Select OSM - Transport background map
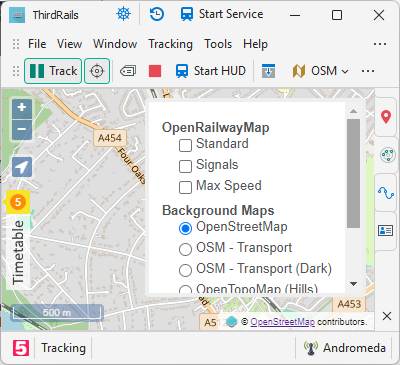 (185, 249)
